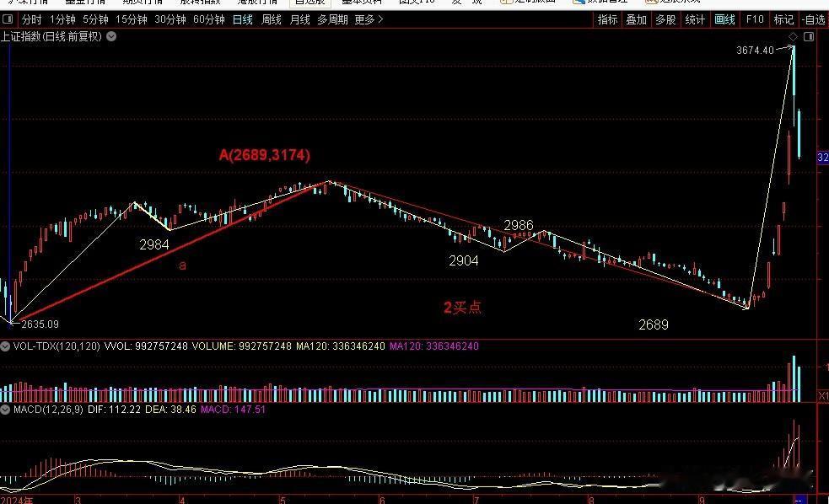Click the DIF: 112.22 value

(x=114, y=410)
